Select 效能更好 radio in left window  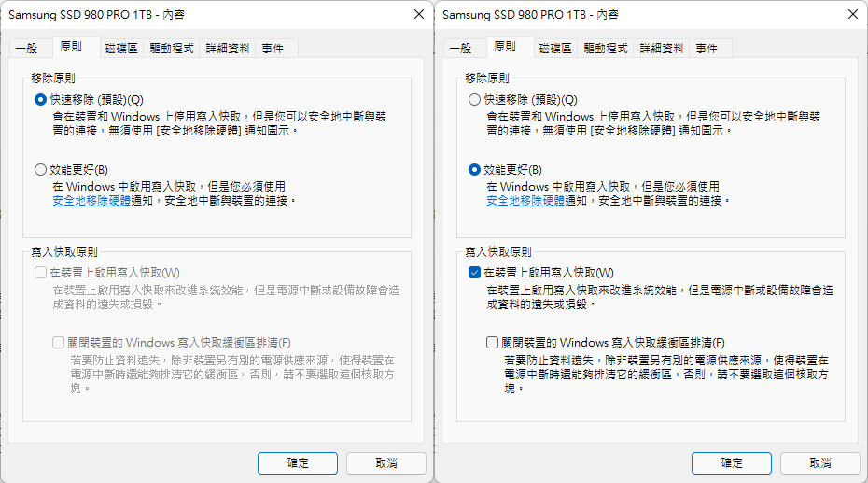click(x=40, y=169)
